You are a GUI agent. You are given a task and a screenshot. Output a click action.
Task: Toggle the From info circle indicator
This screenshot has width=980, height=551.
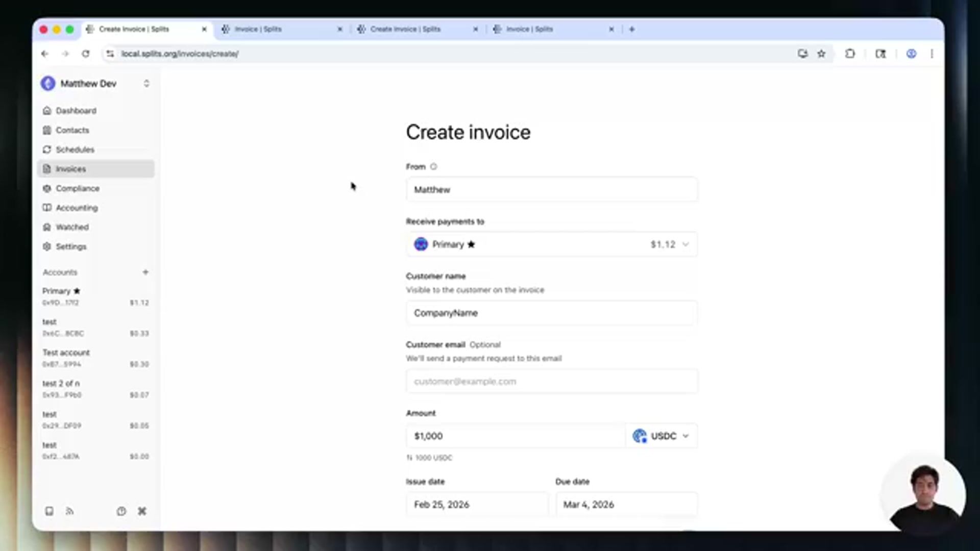click(433, 166)
